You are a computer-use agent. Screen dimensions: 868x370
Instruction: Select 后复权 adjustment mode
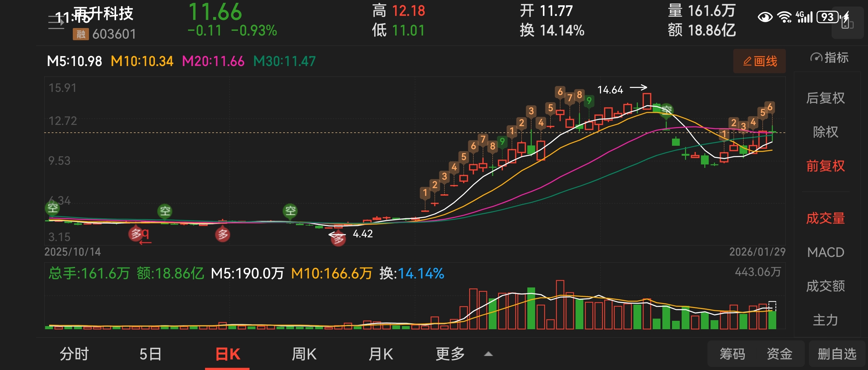coord(825,98)
